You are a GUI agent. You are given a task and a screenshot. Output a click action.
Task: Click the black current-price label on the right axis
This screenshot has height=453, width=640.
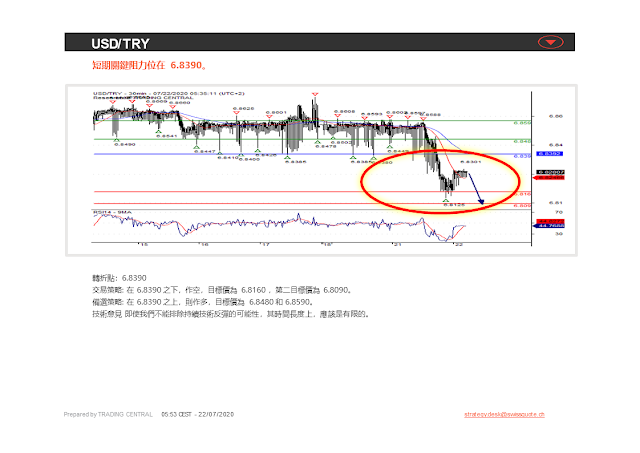point(550,172)
